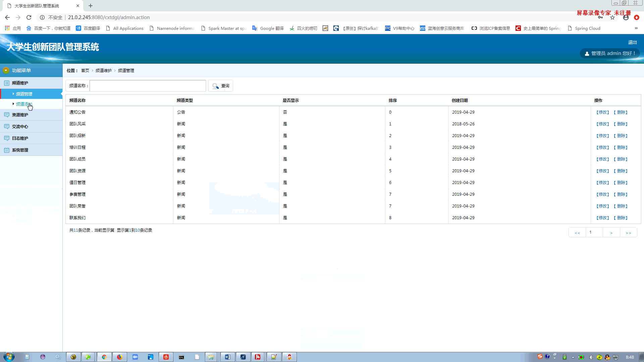Click 修改 for the 通知公告 row
Image resolution: width=644 pixels, height=362 pixels.
(x=603, y=112)
